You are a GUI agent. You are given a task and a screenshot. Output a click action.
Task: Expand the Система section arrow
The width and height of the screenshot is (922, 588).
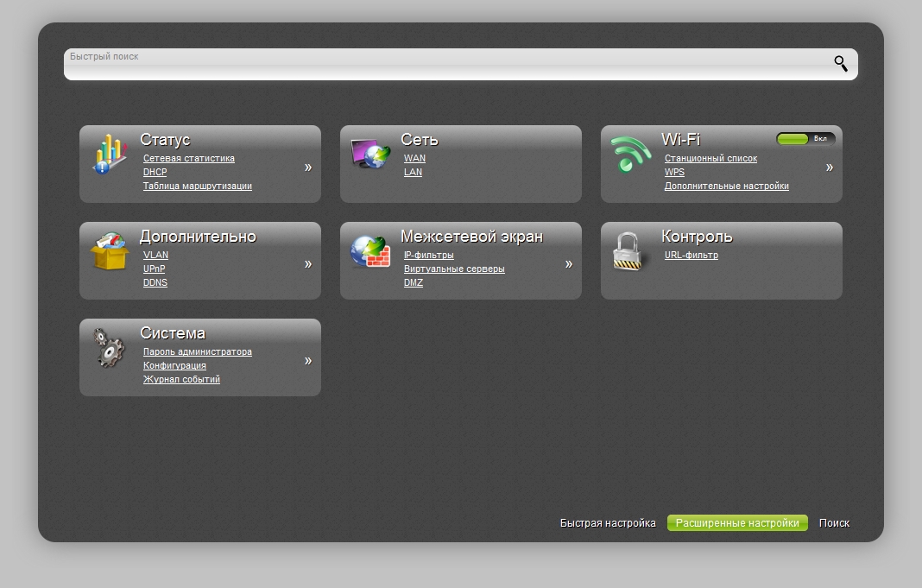point(308,361)
